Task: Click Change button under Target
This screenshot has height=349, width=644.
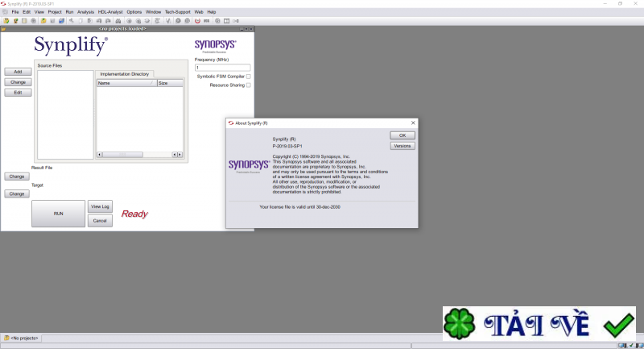Action: [17, 193]
